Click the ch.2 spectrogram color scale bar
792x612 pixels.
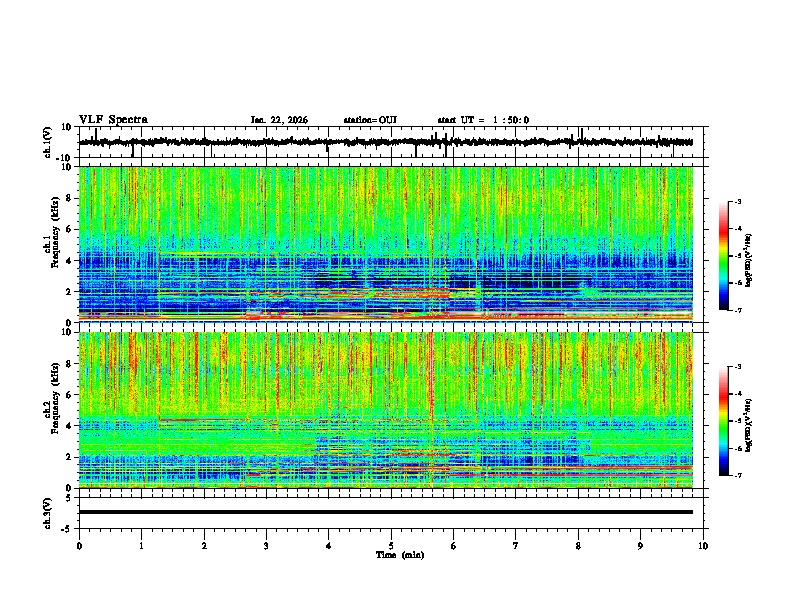click(x=724, y=421)
